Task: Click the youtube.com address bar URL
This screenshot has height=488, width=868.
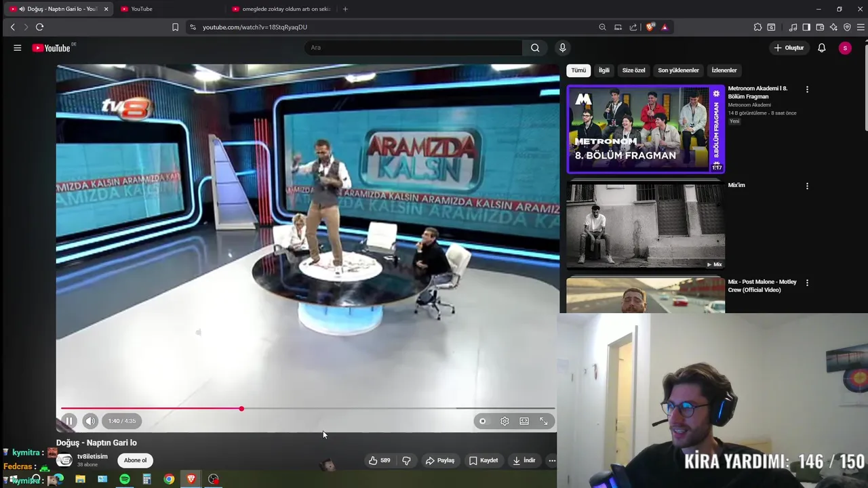Action: [x=255, y=27]
